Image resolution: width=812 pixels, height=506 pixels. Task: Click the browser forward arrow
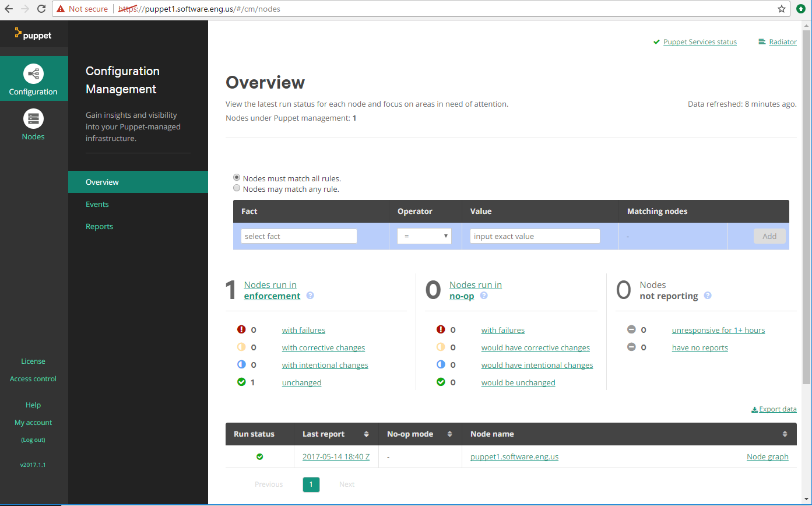(x=25, y=9)
